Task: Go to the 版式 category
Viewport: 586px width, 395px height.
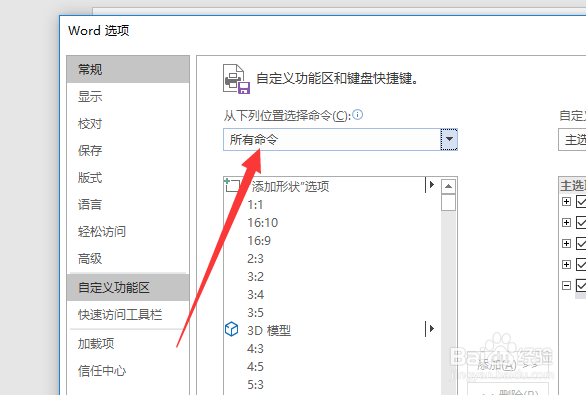Action: [128, 177]
